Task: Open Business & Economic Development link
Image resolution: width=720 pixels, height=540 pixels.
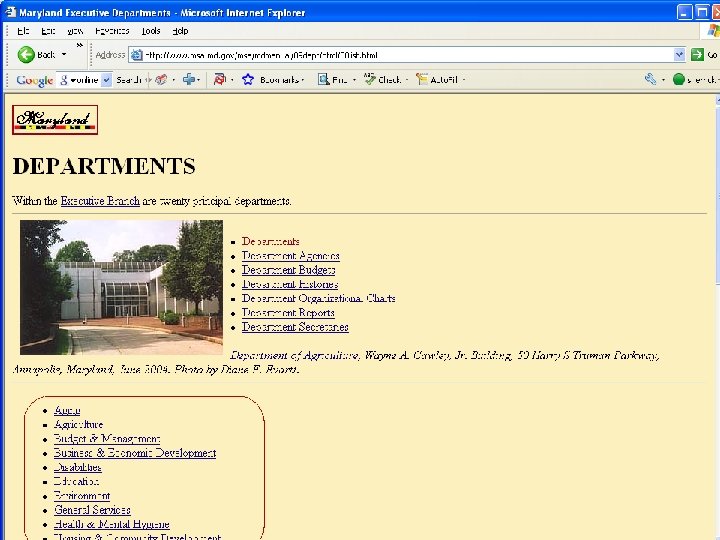Action: pyautogui.click(x=135, y=453)
